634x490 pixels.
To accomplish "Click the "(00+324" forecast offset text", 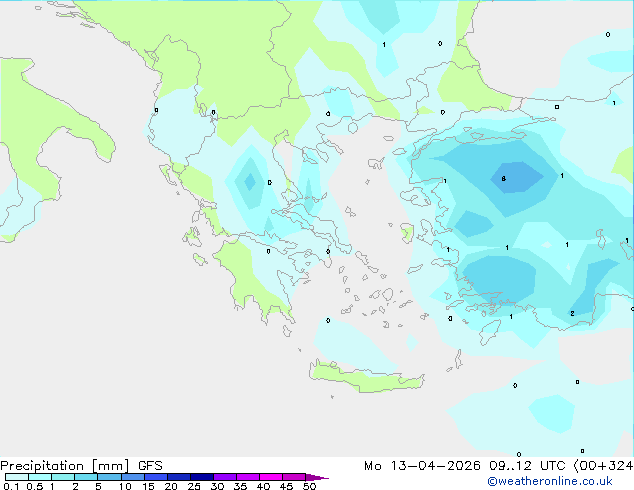I will pos(603,466).
